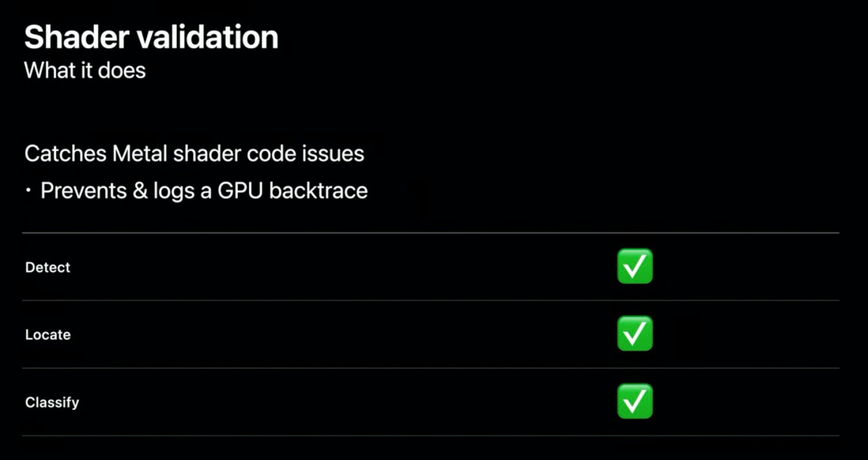This screenshot has height=460, width=868.
Task: Select the Locate row label
Action: [48, 335]
